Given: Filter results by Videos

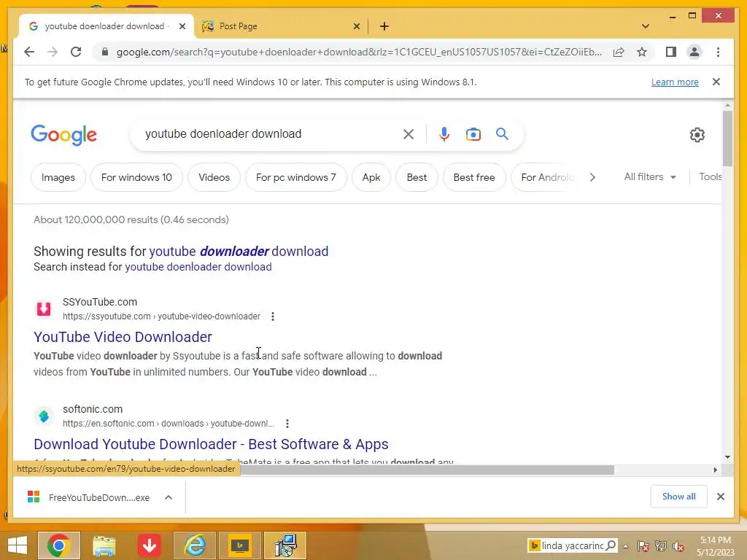Looking at the screenshot, I should [214, 177].
